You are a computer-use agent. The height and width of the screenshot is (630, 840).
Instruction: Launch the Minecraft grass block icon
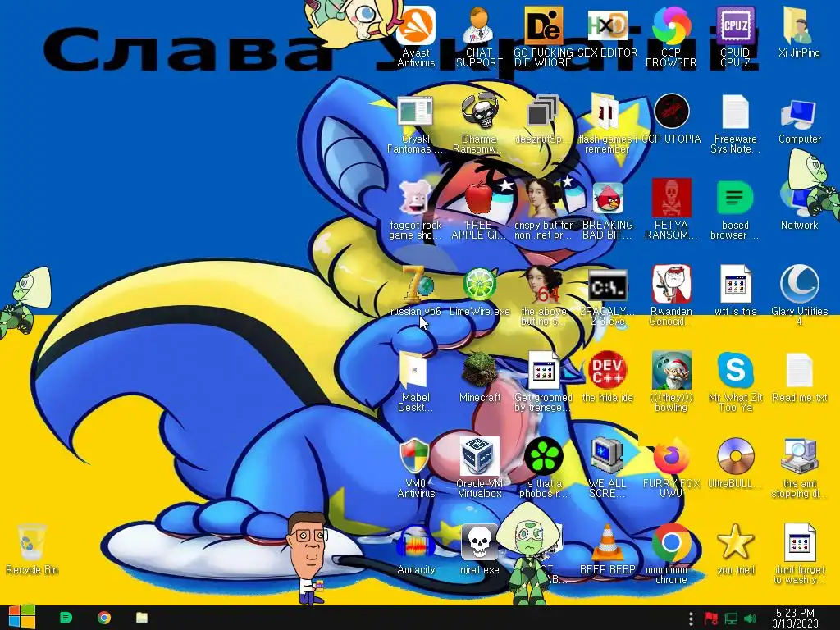click(479, 377)
